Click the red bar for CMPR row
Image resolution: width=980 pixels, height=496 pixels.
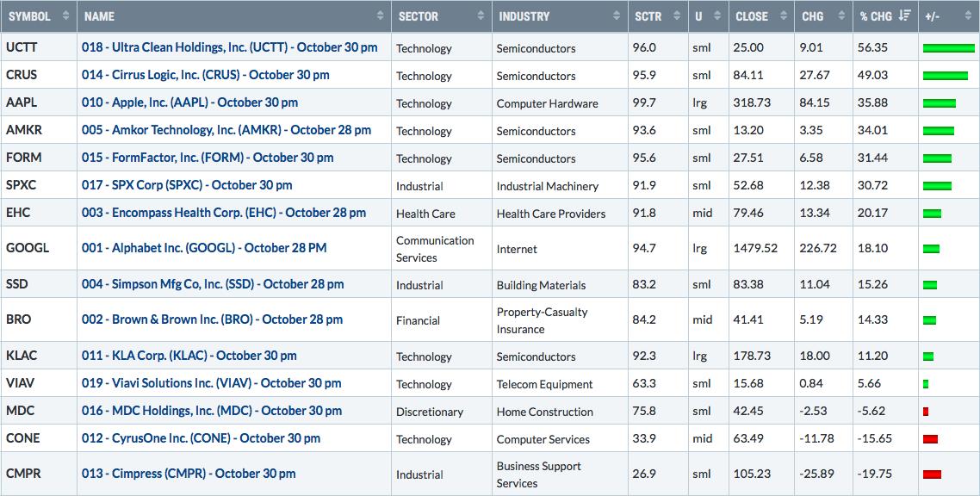(932, 474)
